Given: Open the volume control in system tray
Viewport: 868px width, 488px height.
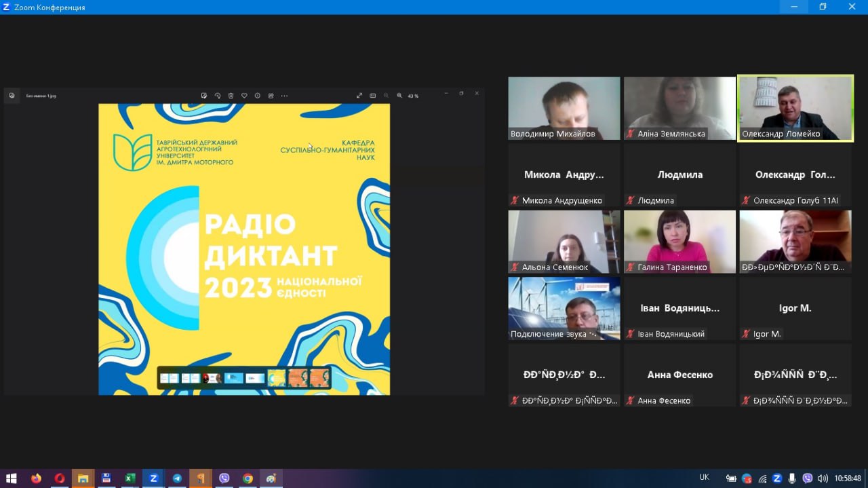Looking at the screenshot, I should (823, 478).
